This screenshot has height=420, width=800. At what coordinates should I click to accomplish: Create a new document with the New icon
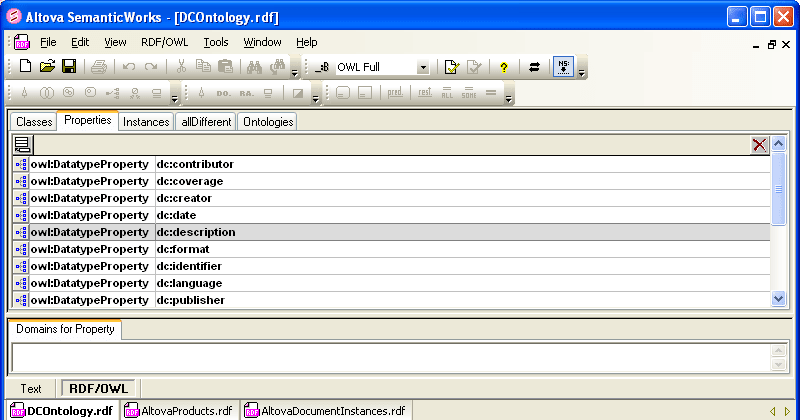click(25, 66)
